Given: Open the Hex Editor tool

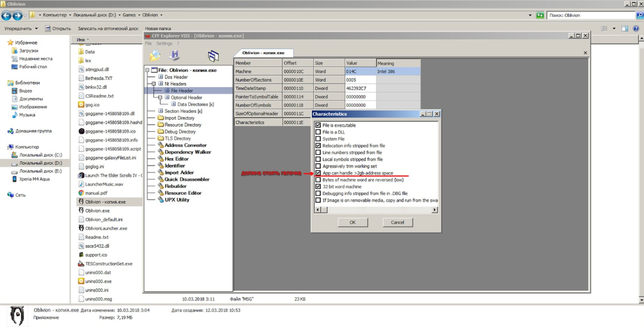Looking at the screenshot, I should (x=177, y=159).
